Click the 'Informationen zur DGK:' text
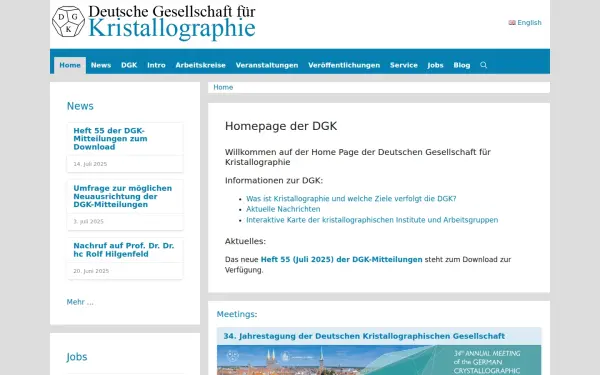600x375 pixels. (x=274, y=180)
